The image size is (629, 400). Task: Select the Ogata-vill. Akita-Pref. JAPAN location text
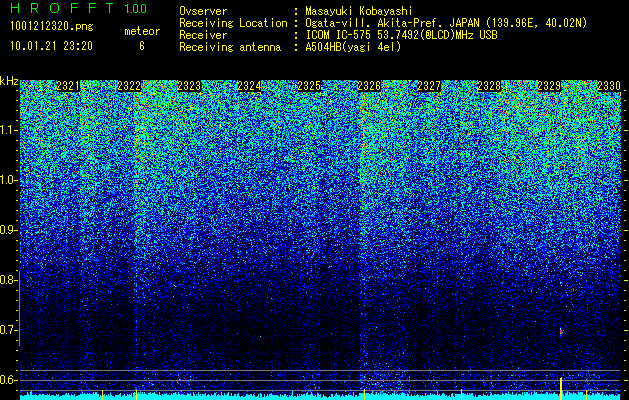coord(446,24)
